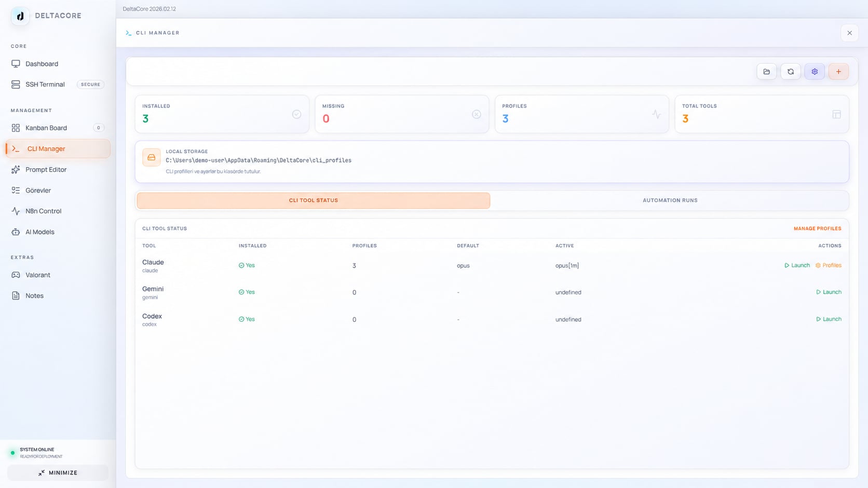Image resolution: width=868 pixels, height=488 pixels.
Task: Switch to CLI Tool Status tab
Action: point(313,200)
